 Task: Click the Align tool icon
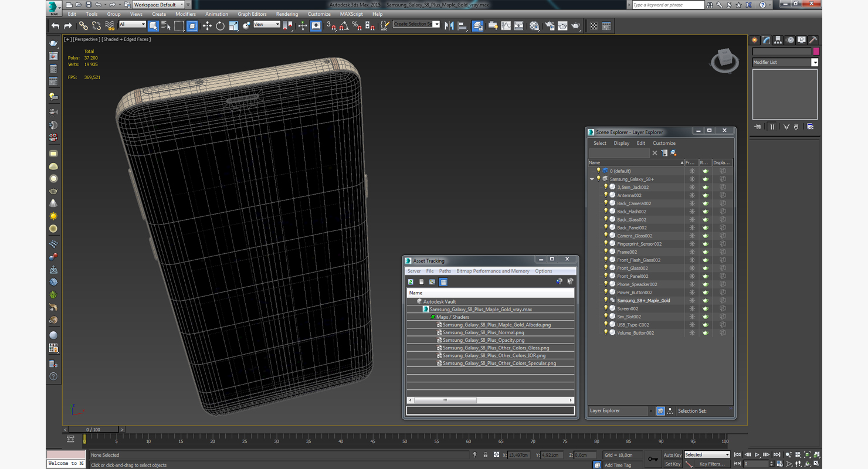462,26
